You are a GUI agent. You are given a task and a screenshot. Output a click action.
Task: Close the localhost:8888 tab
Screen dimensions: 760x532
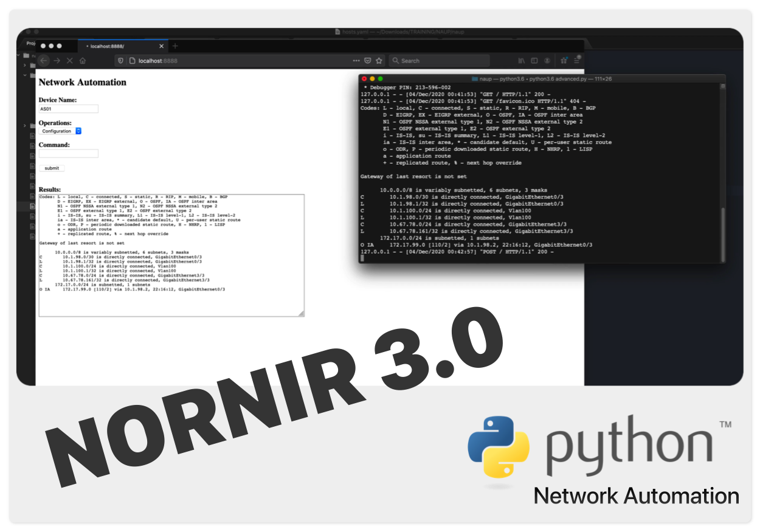161,46
